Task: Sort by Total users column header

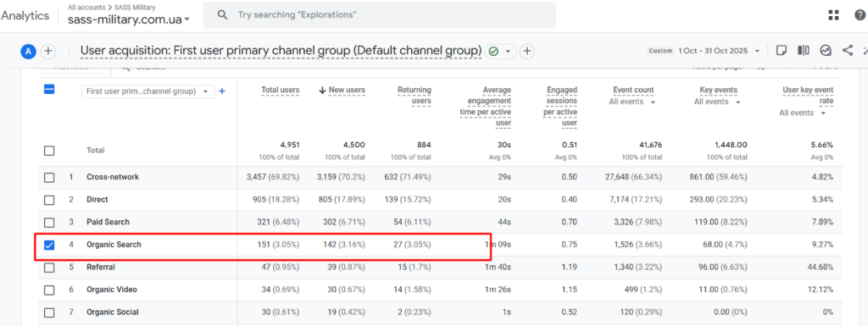Action: click(280, 90)
